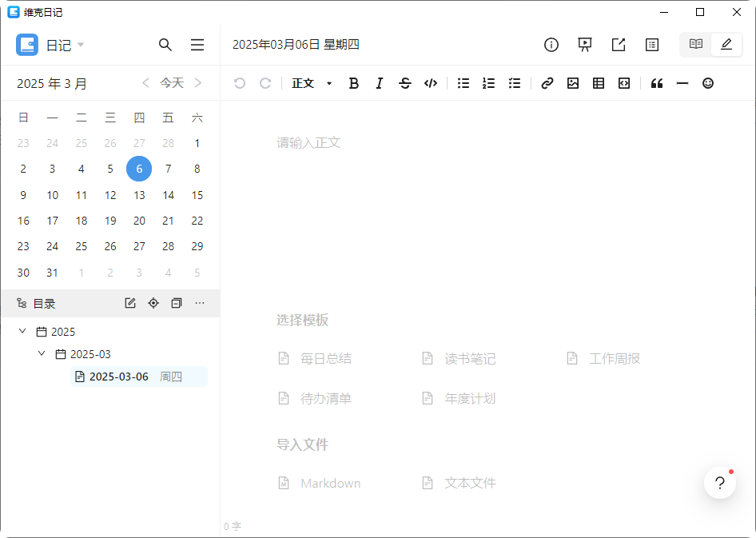Toggle bold formatting
Screen dimensions: 756x538
[x=353, y=83]
